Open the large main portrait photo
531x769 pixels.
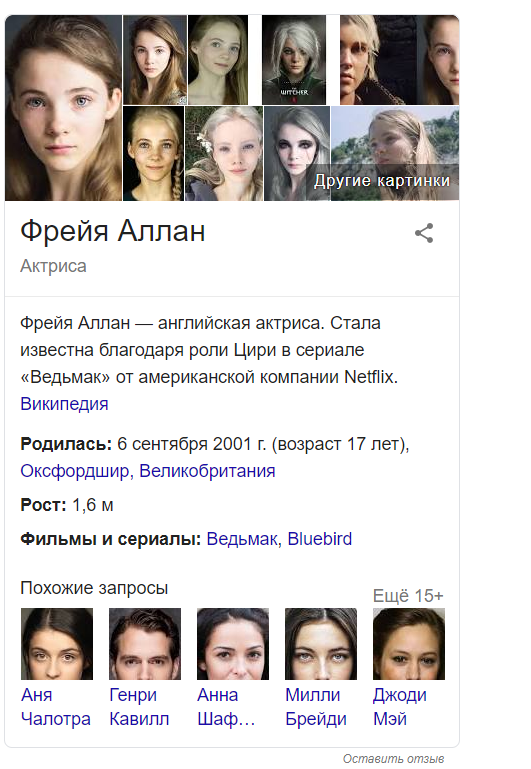pos(63,108)
